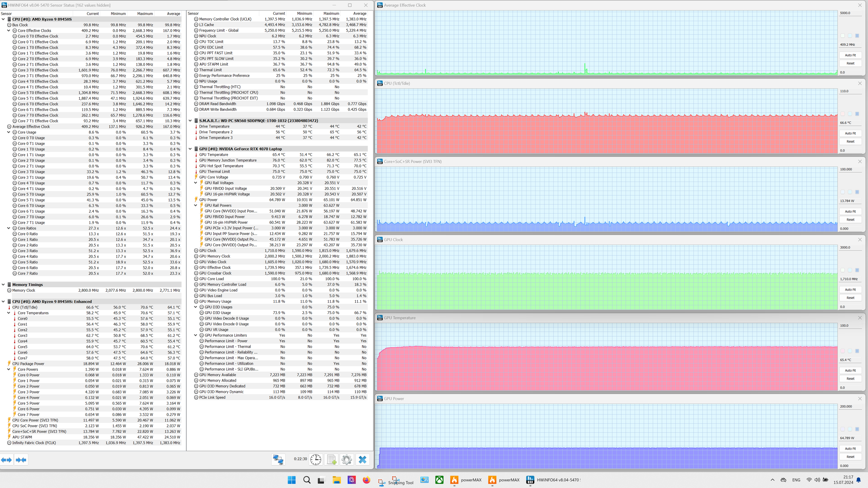Click the expand columns left-right arrows icon
868x488 pixels.
[6, 460]
